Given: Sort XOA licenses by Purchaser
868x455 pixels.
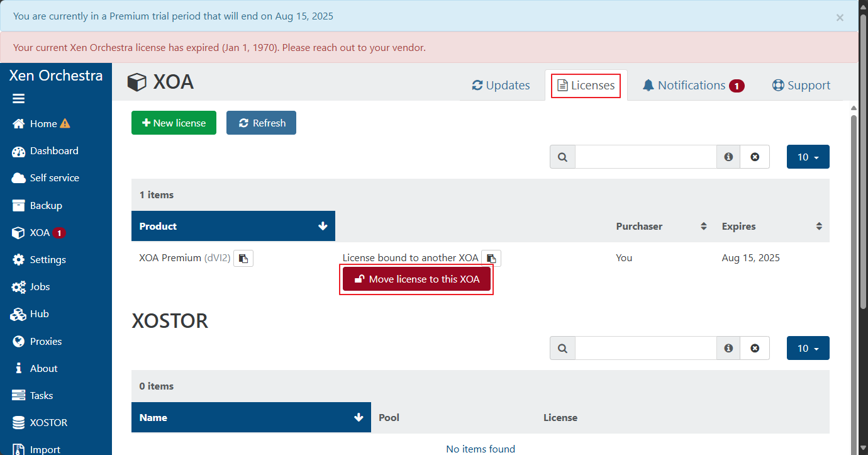Looking at the screenshot, I should tap(661, 226).
